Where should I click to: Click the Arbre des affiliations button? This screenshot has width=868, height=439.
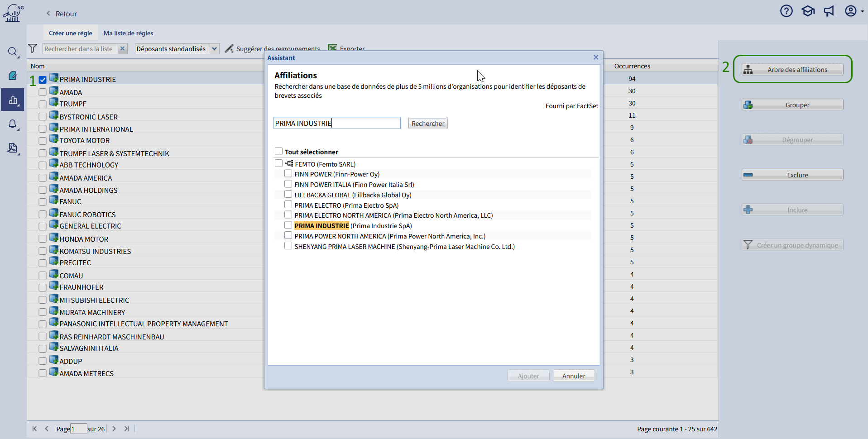point(792,69)
